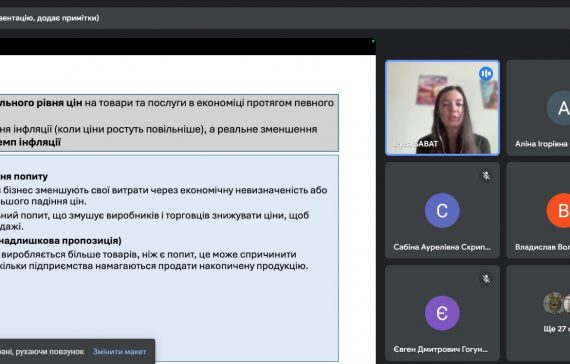Viewport: 570px width, 364px height.
Task: Open the Ще 27 more participants tile
Action: tap(538, 313)
